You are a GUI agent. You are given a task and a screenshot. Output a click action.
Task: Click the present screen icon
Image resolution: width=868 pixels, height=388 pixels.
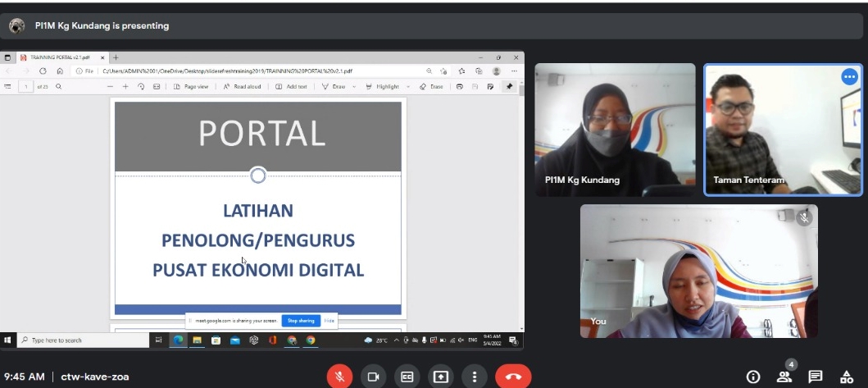coord(441,377)
